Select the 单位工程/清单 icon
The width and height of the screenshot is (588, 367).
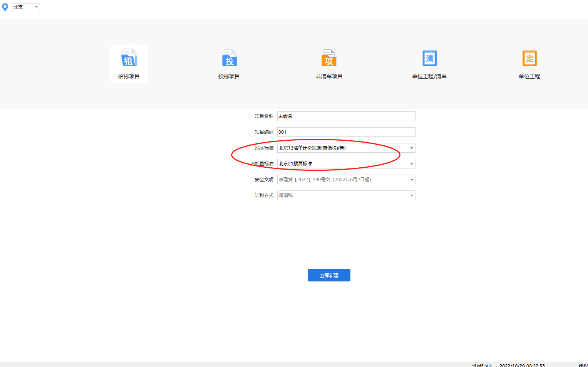coord(429,58)
